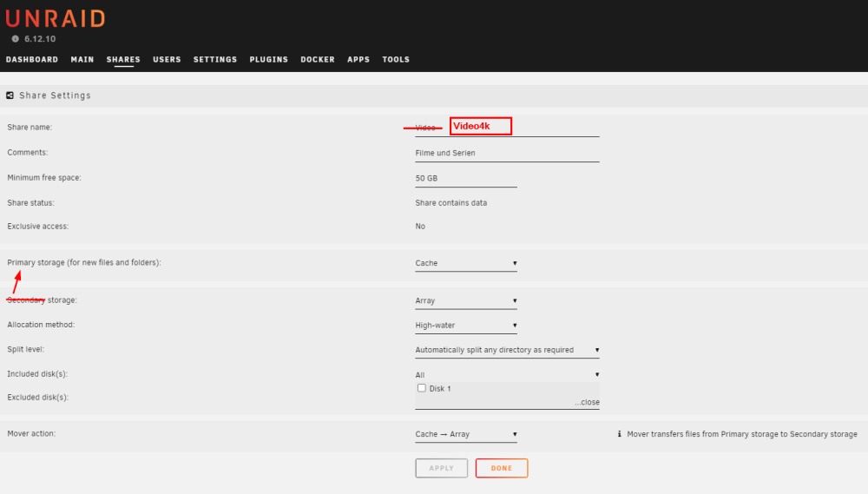The width and height of the screenshot is (868, 494).
Task: Go to the Main tab
Action: (x=82, y=59)
